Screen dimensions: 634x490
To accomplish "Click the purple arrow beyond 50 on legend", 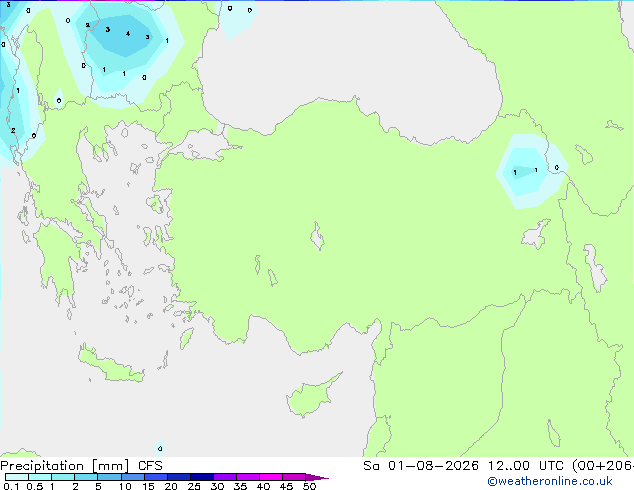I will [x=317, y=477].
